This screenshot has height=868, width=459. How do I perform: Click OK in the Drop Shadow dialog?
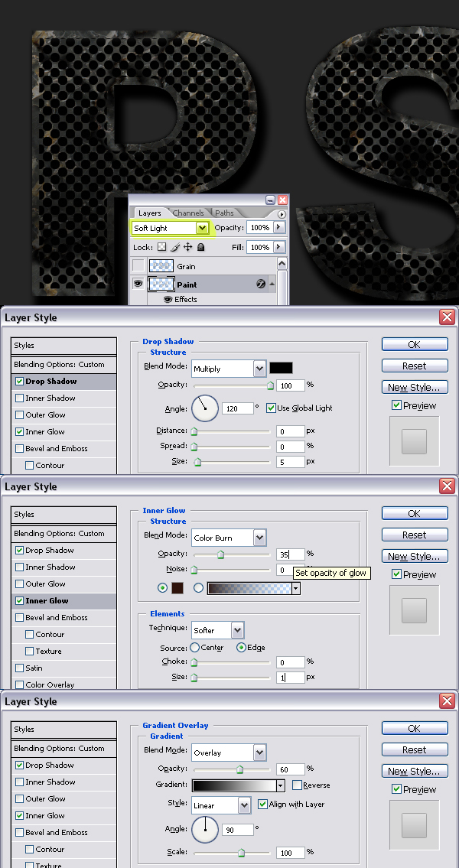pos(415,344)
